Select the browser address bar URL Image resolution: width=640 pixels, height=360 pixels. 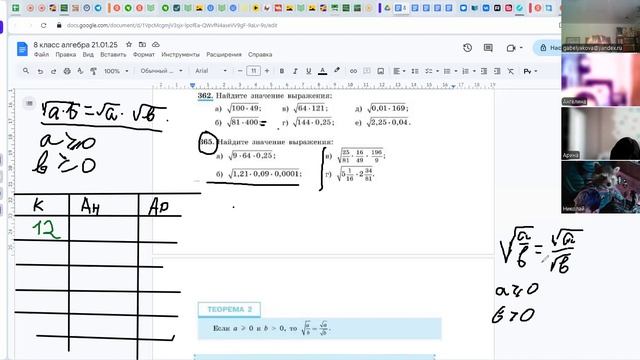coord(172,25)
